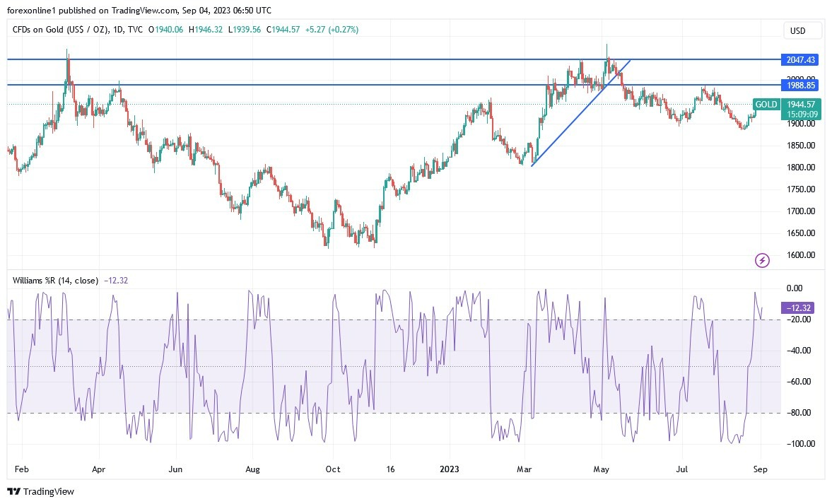Click the forexonline1 published on TradingView.com link
This screenshot has width=832, height=504.
[x=78, y=11]
